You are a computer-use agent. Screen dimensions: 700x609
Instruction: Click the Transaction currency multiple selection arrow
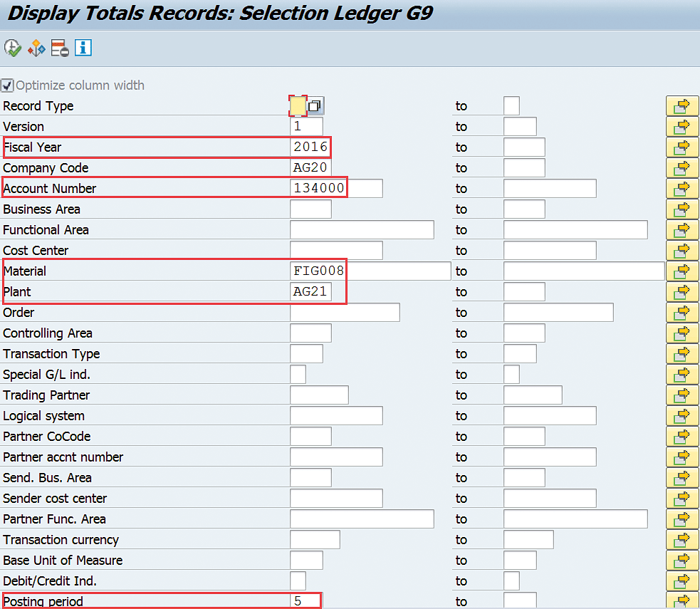pyautogui.click(x=681, y=540)
